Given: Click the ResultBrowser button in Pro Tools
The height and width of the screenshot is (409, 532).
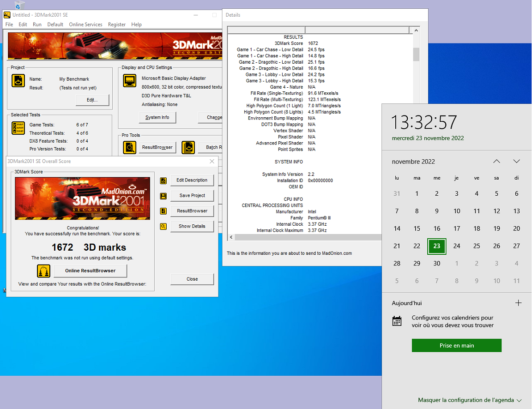Looking at the screenshot, I should [x=157, y=148].
